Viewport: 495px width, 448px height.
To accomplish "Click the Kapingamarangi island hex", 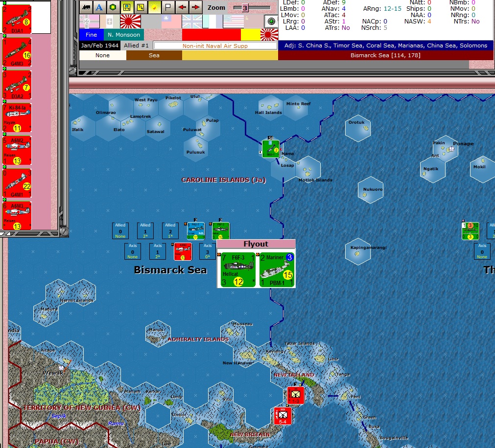I will 358,252.
